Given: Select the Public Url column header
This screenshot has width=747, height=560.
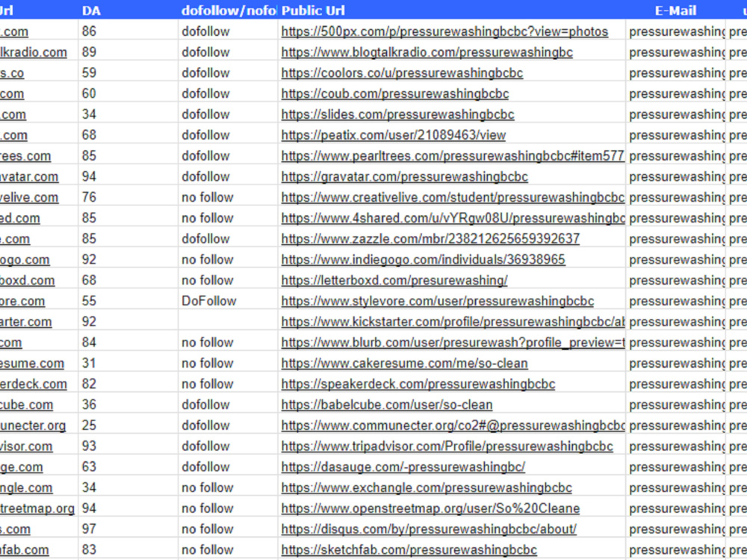Looking at the screenshot, I should pyautogui.click(x=452, y=10).
